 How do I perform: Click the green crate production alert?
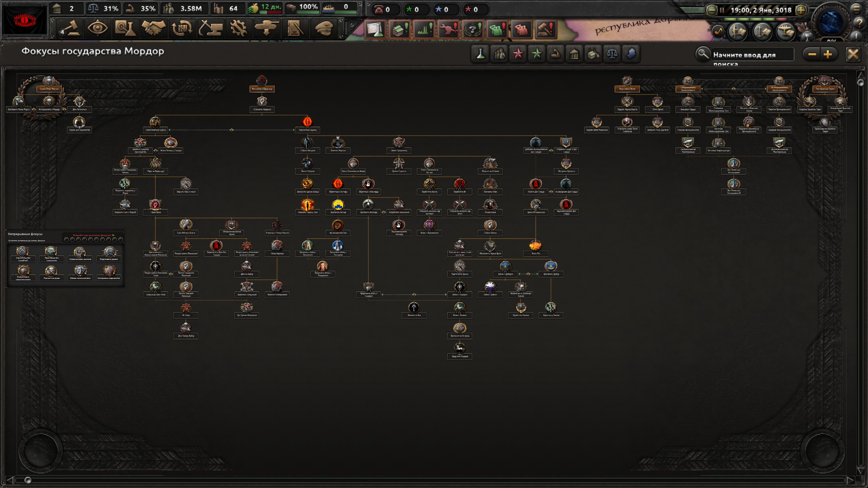[x=400, y=29]
